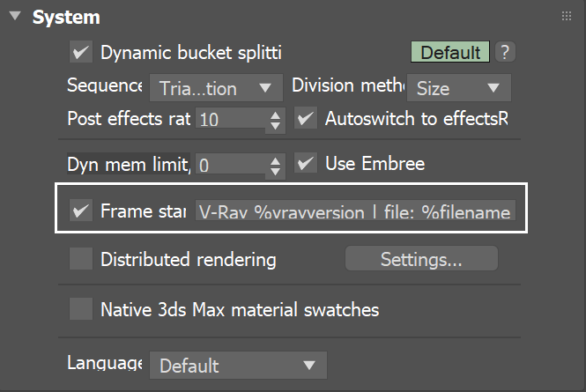Uncheck the Use Embree checkbox
This screenshot has width=586, height=392.
tap(306, 163)
